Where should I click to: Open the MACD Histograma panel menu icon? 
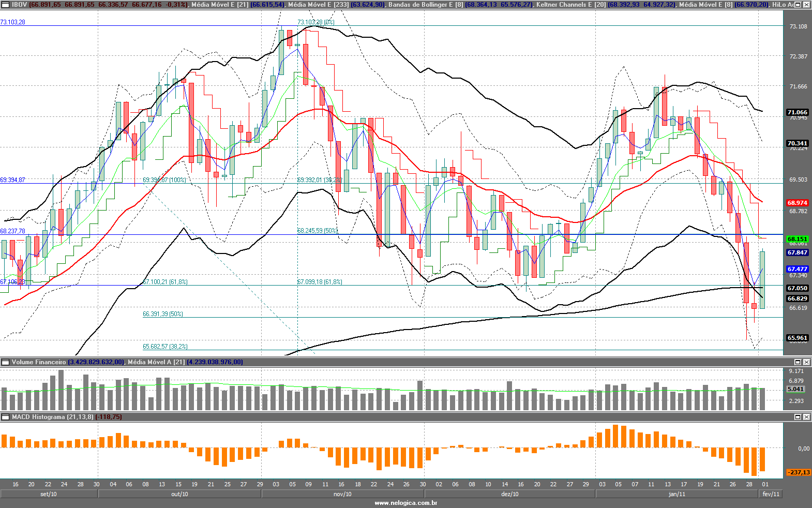pyautogui.click(x=6, y=417)
